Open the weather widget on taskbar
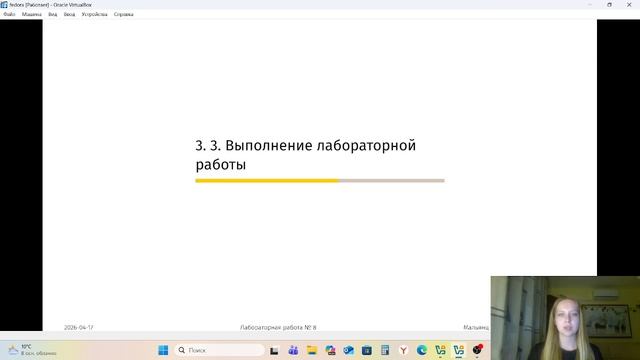 pos(32,350)
